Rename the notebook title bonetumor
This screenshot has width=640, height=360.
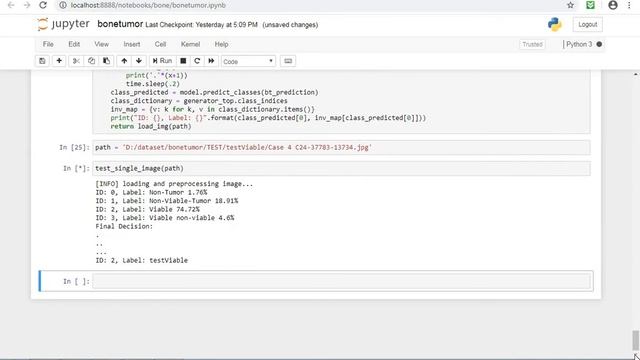click(x=120, y=24)
